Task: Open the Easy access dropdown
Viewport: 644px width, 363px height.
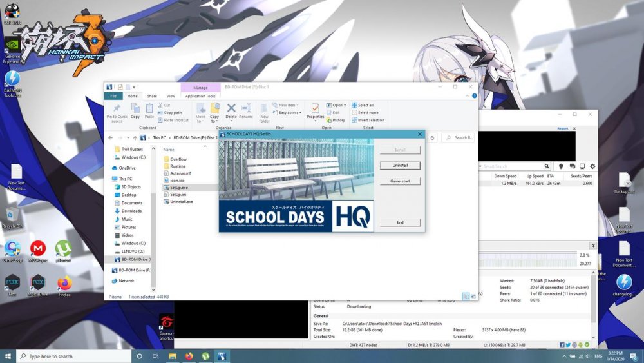Action: (289, 113)
